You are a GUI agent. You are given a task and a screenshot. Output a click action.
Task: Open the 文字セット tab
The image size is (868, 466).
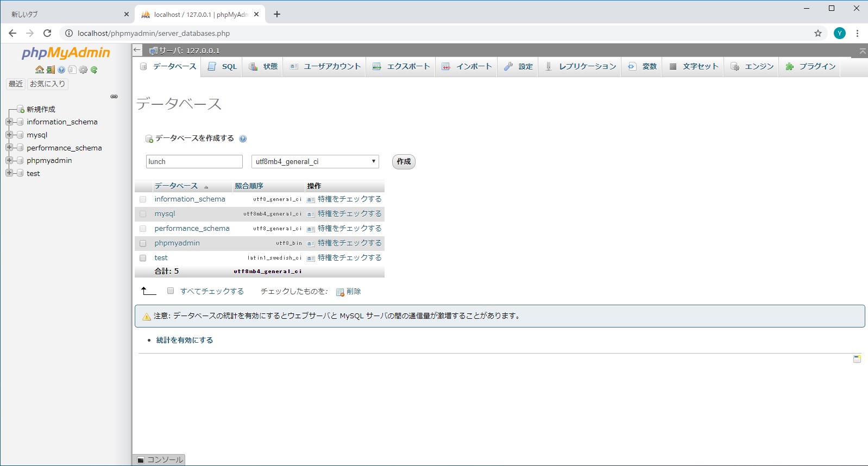pyautogui.click(x=694, y=67)
